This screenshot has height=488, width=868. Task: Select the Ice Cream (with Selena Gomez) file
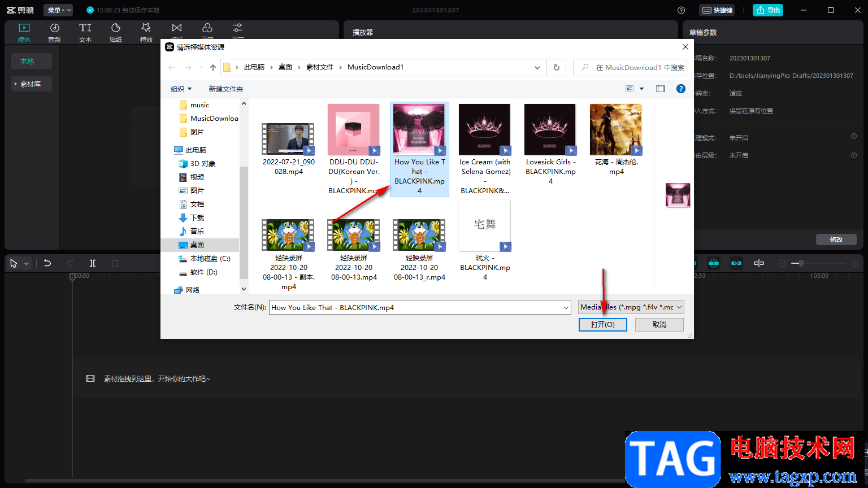click(x=485, y=150)
